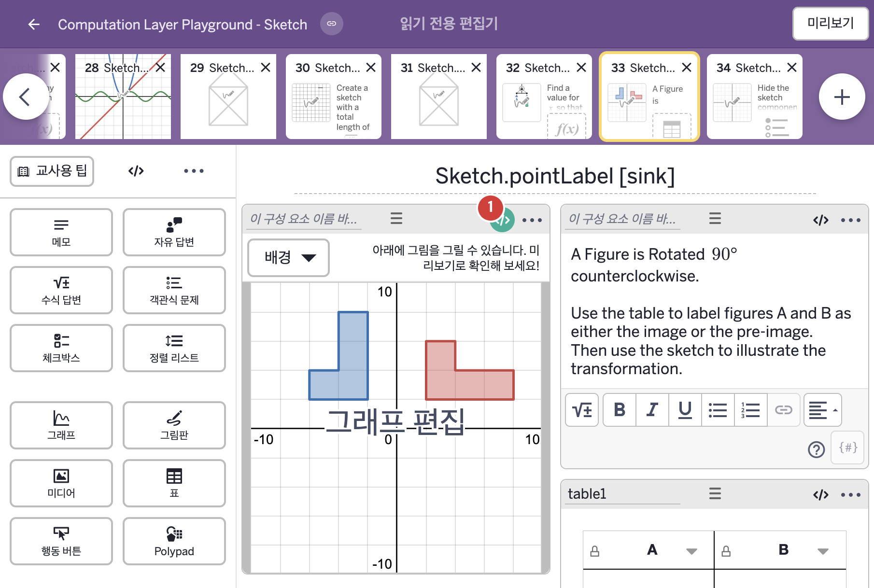Image resolution: width=874 pixels, height=588 pixels.
Task: Close screen 29 Sketch tab
Action: pos(266,68)
